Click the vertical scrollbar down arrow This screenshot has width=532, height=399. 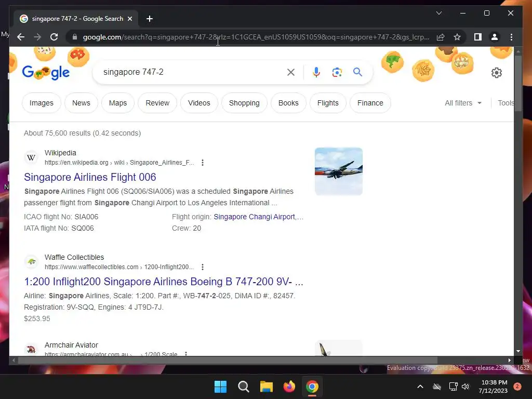pyautogui.click(x=518, y=352)
